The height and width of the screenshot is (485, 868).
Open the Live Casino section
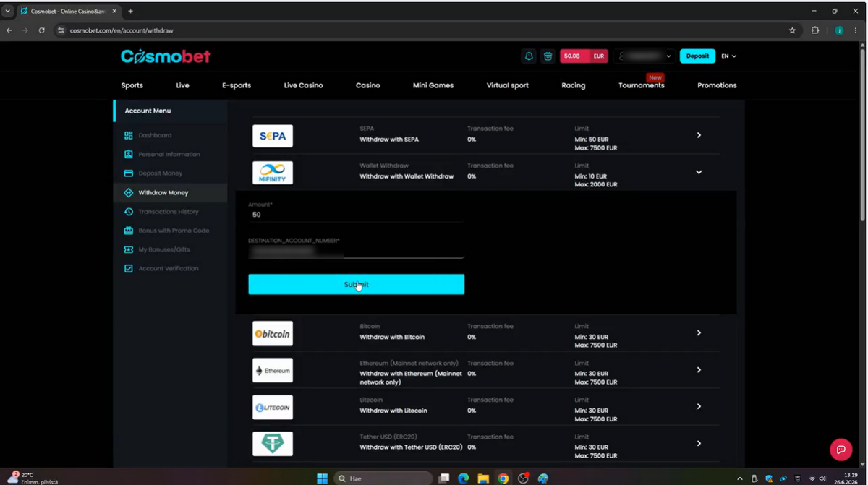click(x=303, y=85)
